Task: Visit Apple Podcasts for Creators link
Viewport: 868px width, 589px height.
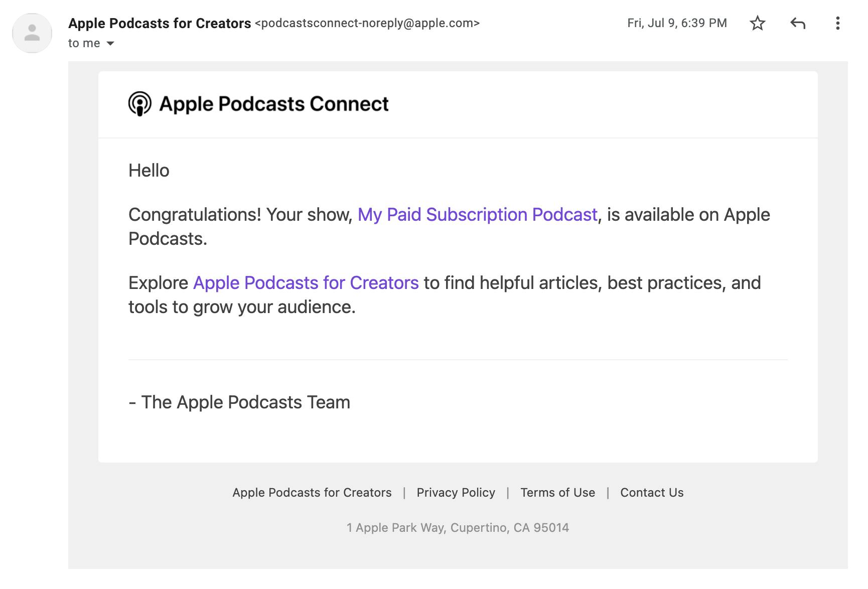Action: 305,282
